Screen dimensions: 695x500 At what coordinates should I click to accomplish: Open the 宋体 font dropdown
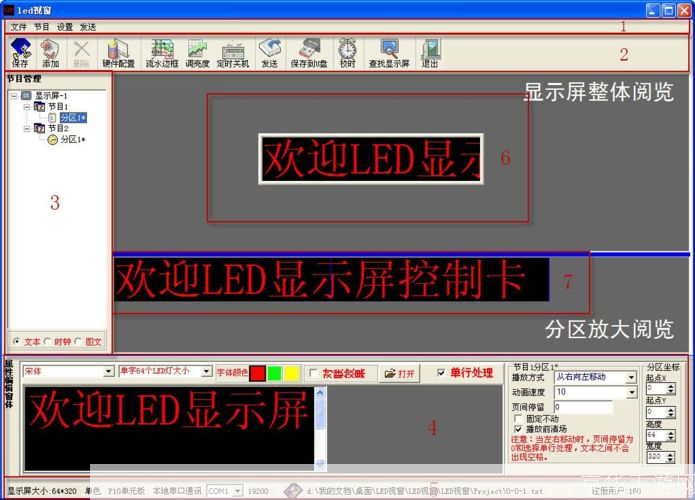click(x=109, y=371)
